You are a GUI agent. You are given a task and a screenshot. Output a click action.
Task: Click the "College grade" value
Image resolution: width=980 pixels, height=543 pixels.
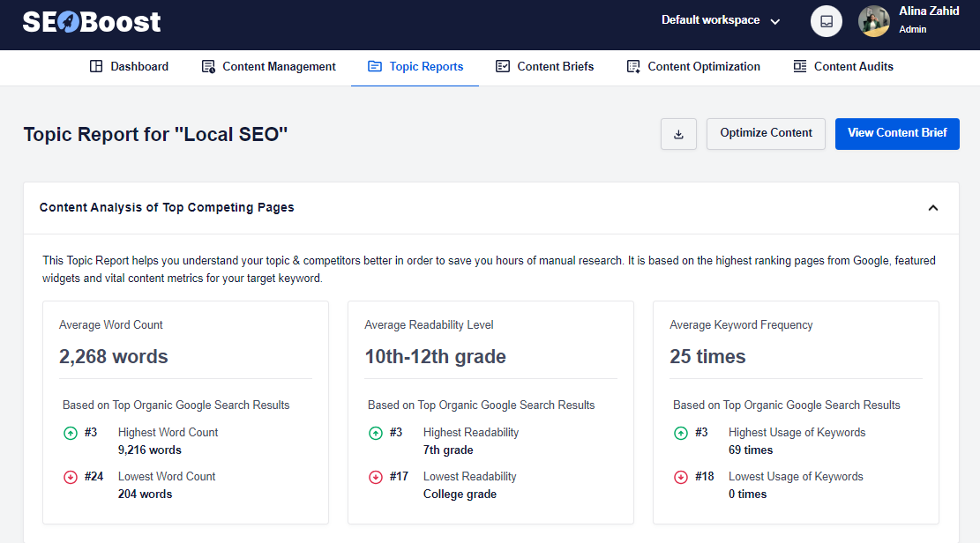click(460, 494)
